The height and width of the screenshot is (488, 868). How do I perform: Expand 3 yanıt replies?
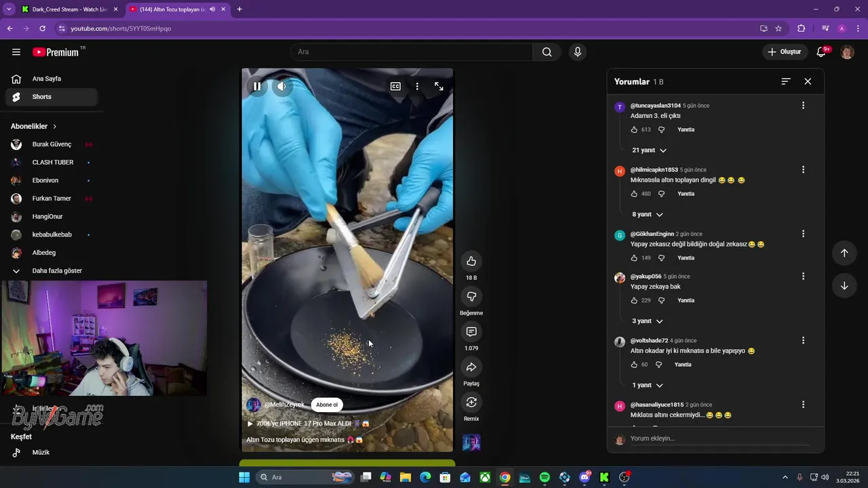click(x=648, y=321)
